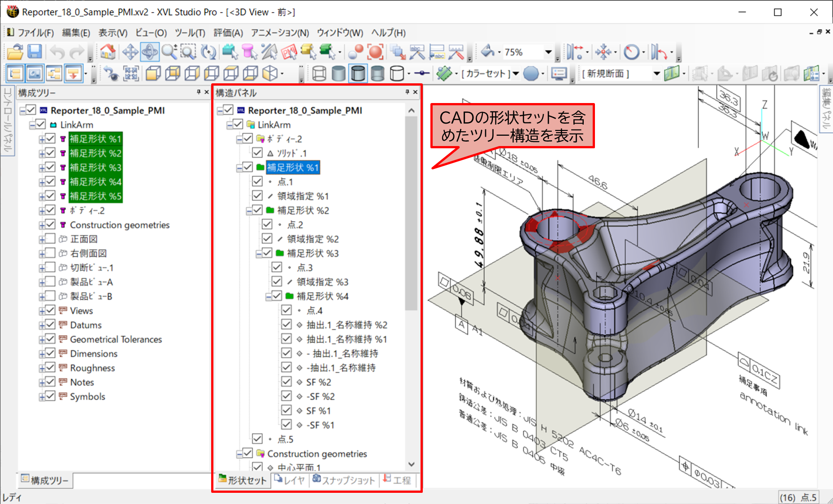The image size is (833, 504).
Task: Open the 75% transparency dropdown
Action: point(548,52)
